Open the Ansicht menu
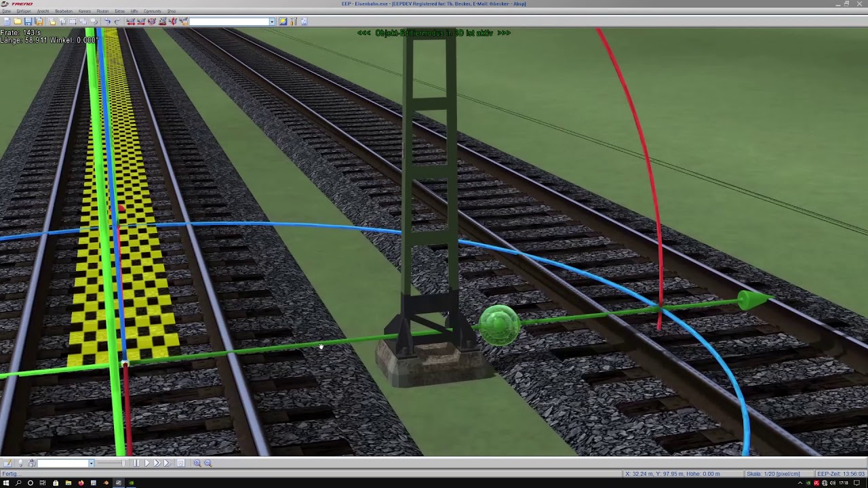Image resolution: width=868 pixels, height=488 pixels. coord(43,12)
